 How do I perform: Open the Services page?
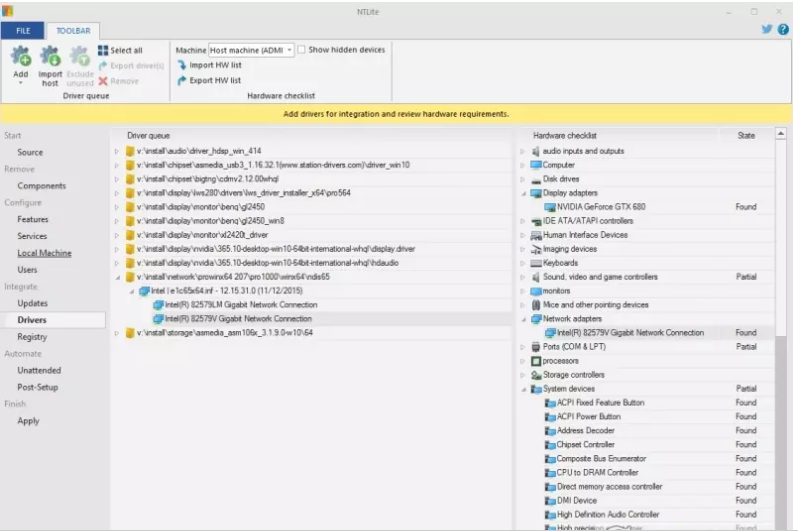click(32, 236)
